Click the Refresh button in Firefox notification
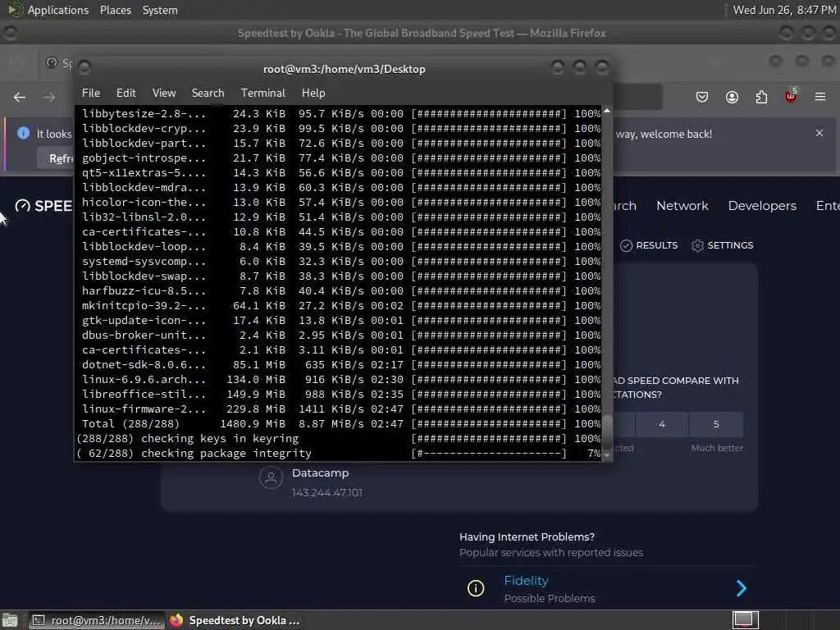Viewport: 840px width, 630px height. point(55,158)
